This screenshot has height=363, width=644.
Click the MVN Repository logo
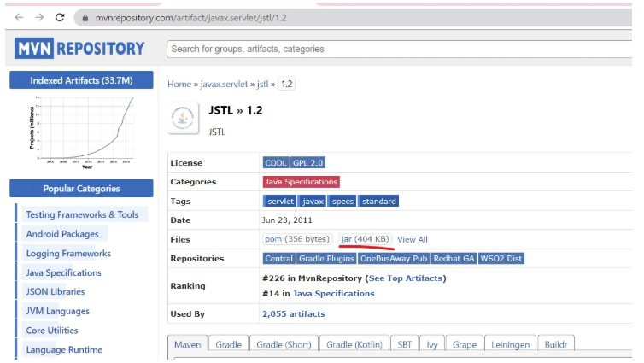[x=79, y=49]
